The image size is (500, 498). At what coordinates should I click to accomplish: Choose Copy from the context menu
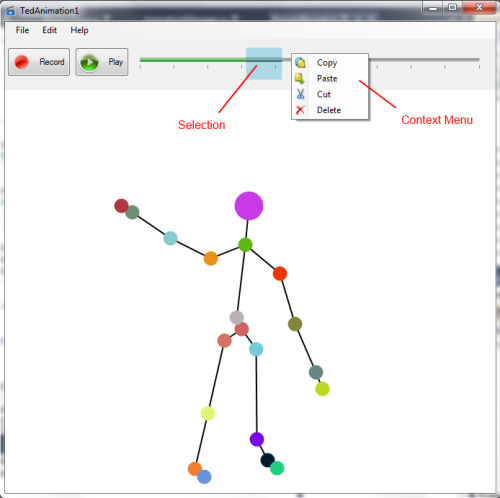(330, 63)
